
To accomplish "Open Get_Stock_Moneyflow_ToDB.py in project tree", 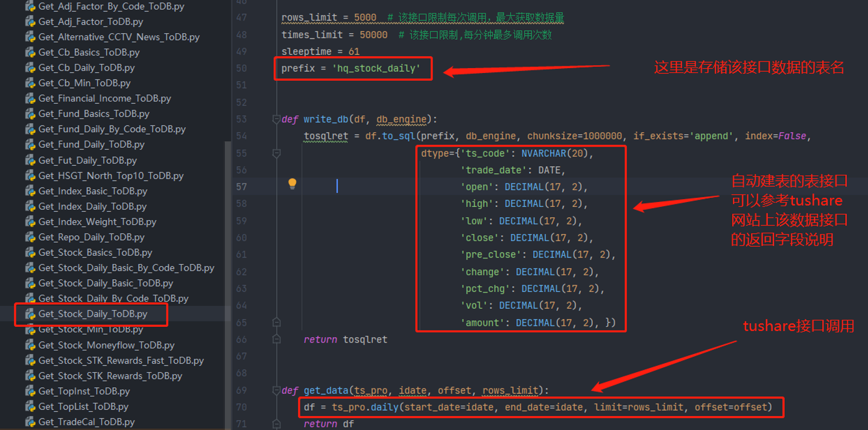I will pos(106,346).
